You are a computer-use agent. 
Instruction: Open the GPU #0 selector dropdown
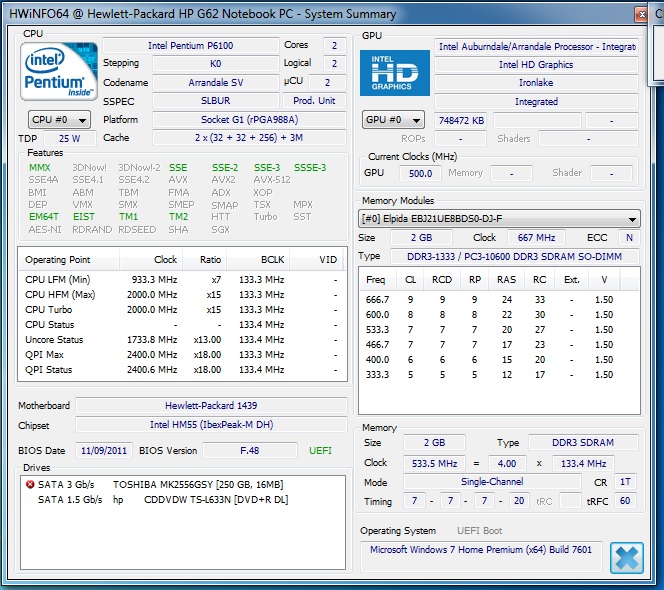393,120
